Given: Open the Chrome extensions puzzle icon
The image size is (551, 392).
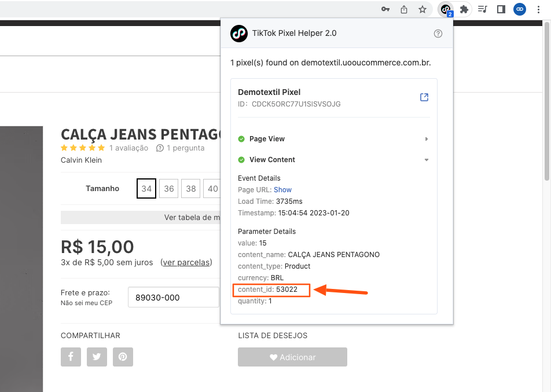Looking at the screenshot, I should click(x=464, y=9).
